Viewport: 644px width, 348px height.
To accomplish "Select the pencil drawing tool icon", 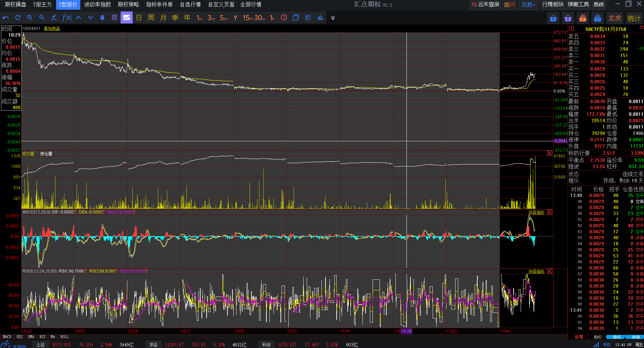I will coord(54,18).
